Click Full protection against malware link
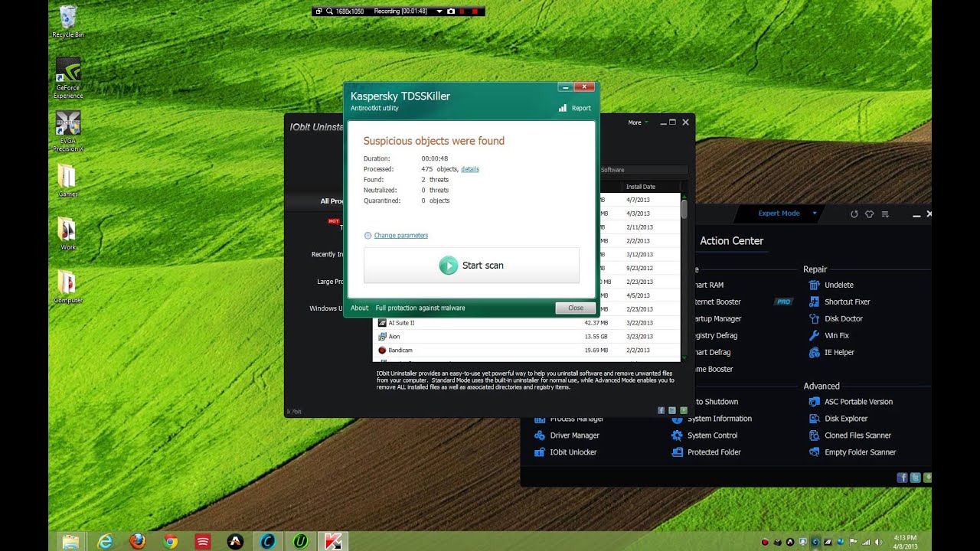 click(420, 308)
